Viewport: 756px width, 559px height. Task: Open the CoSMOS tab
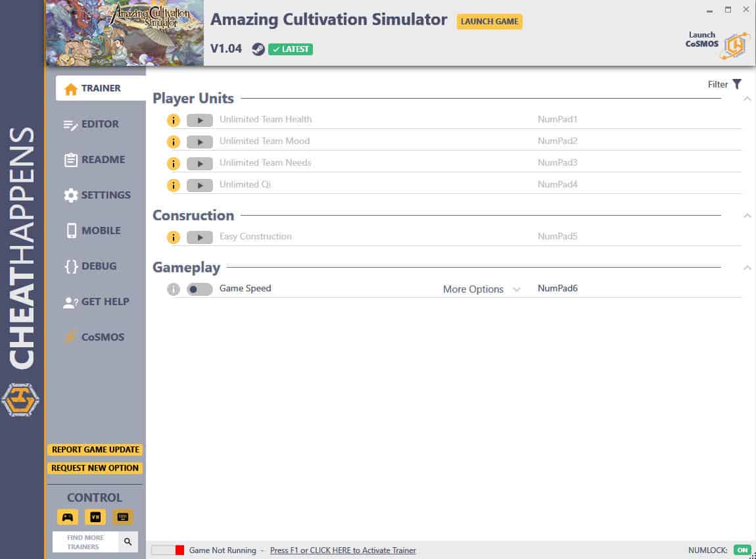(95, 337)
